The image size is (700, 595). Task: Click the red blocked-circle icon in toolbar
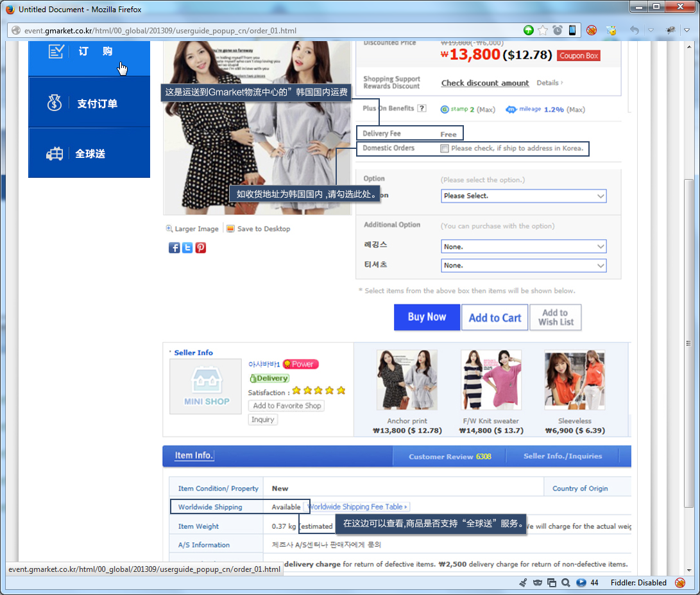click(592, 30)
